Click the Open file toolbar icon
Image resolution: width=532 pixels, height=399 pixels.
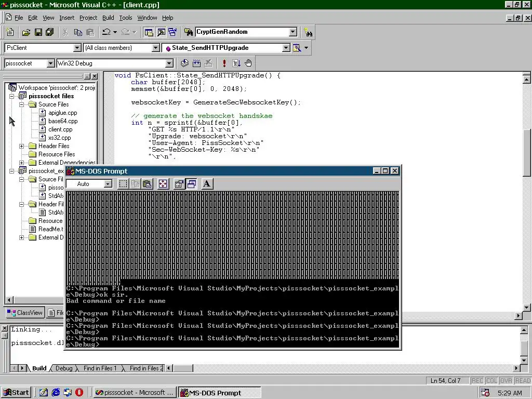pos(26,32)
